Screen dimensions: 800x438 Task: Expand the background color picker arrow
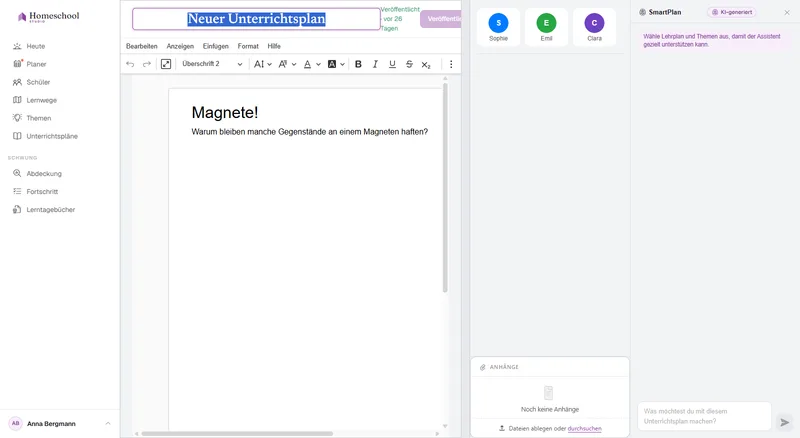342,64
